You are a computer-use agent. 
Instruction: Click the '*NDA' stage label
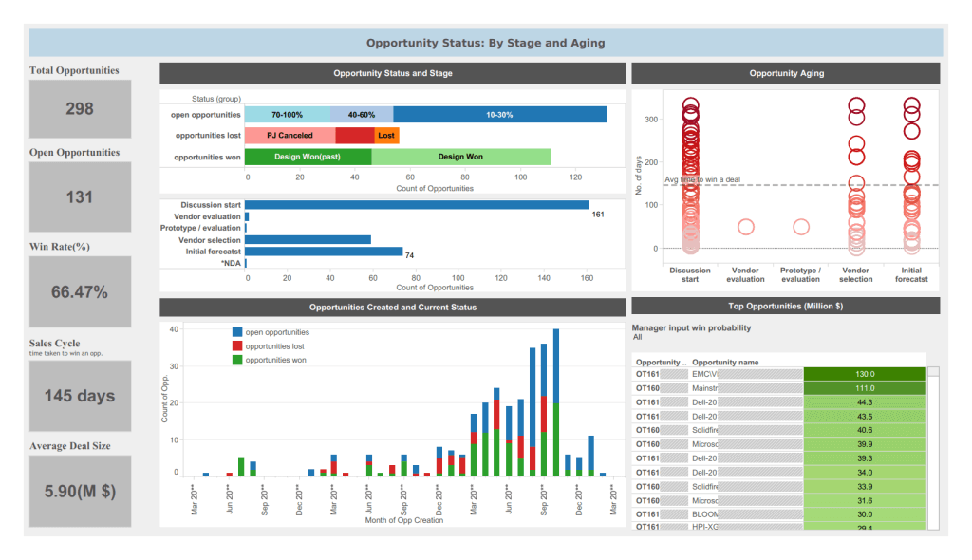231,263
